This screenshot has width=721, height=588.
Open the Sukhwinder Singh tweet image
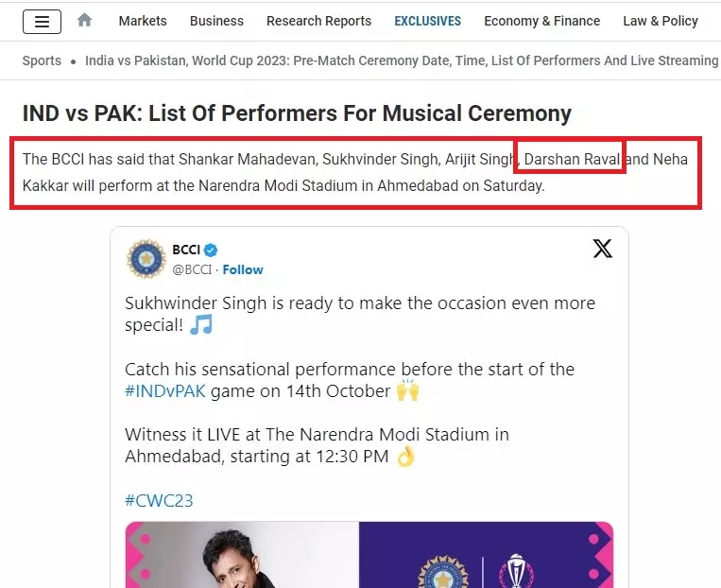[x=369, y=555]
